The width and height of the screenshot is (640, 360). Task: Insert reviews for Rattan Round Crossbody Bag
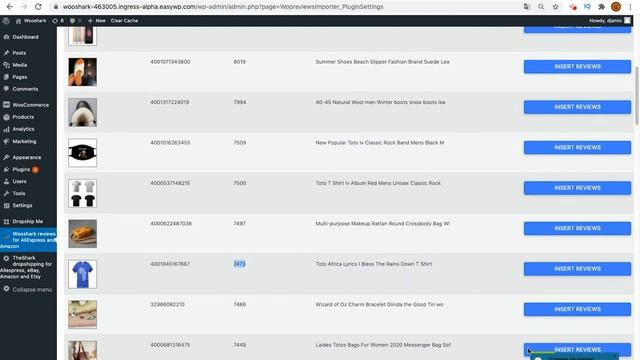[x=577, y=228]
